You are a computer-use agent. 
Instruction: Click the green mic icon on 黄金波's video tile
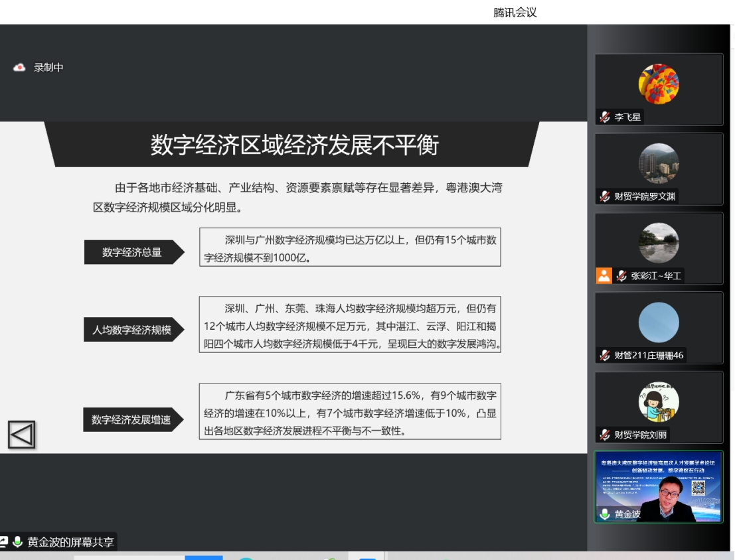coord(605,514)
